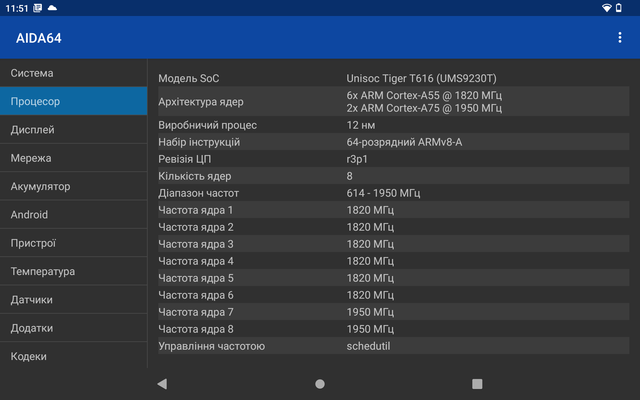Tap the cloud notification icon
The image size is (640, 400).
tap(52, 8)
